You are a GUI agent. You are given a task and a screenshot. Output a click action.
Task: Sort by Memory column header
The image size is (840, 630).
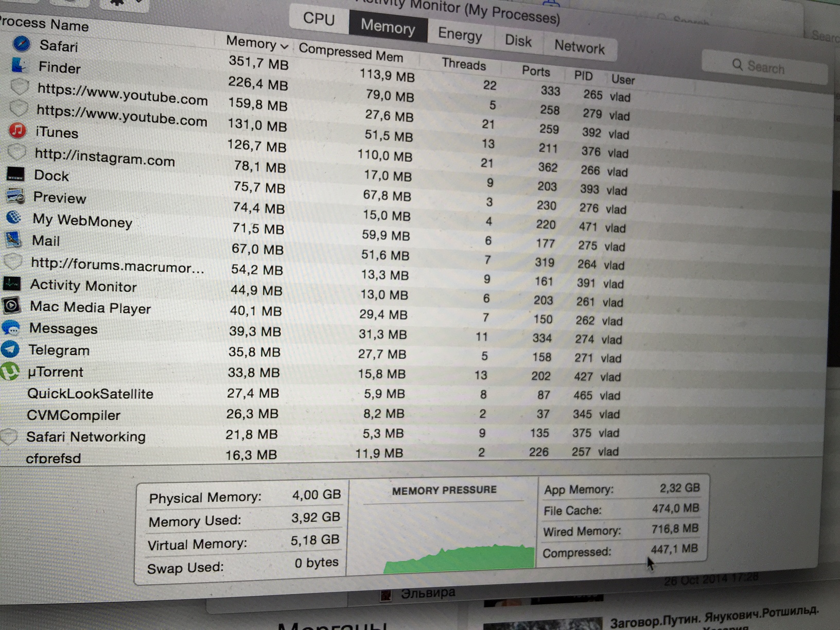click(257, 43)
